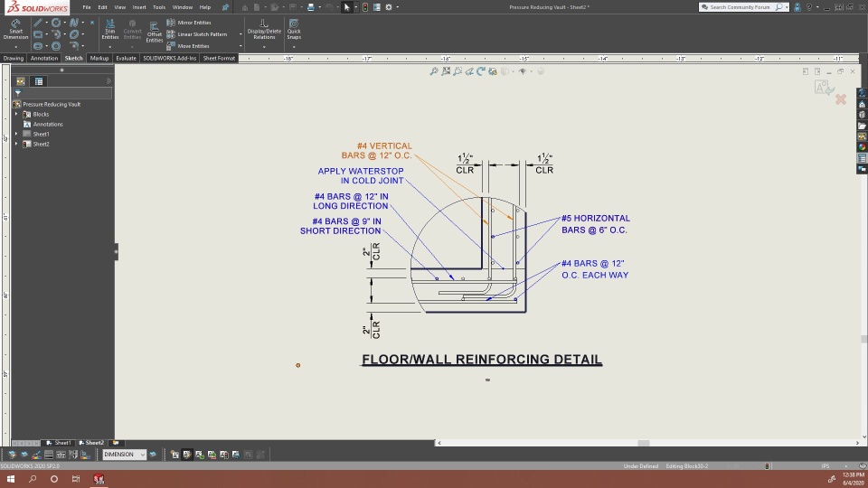Open the Windows Start menu
The image size is (868, 488).
11,479
